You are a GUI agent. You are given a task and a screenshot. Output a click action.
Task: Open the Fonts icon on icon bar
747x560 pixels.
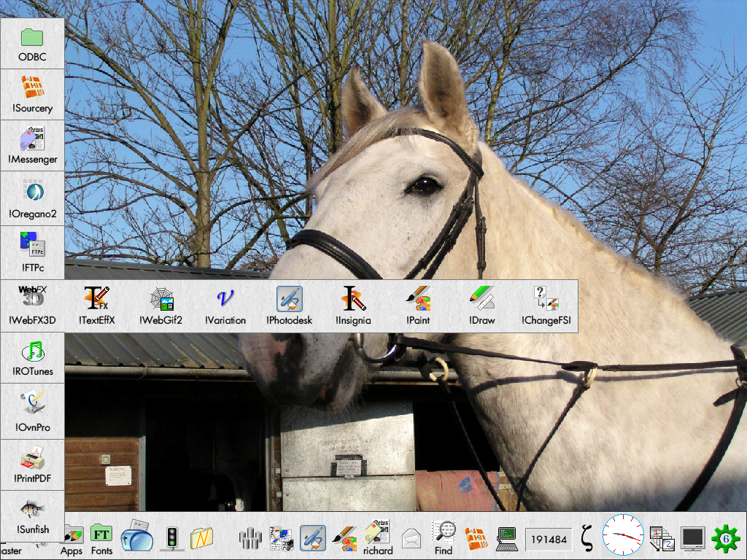(101, 540)
